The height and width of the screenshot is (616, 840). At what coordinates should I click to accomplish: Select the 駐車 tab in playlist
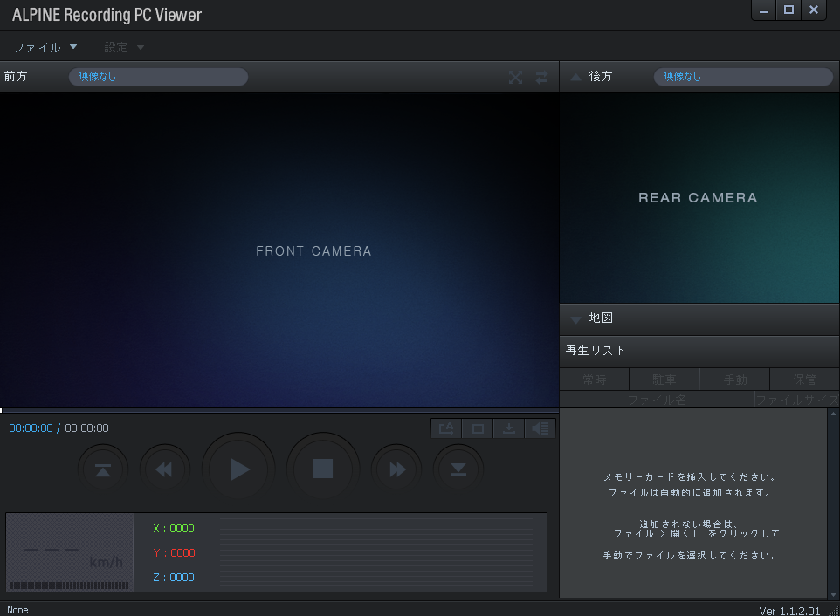click(664, 380)
